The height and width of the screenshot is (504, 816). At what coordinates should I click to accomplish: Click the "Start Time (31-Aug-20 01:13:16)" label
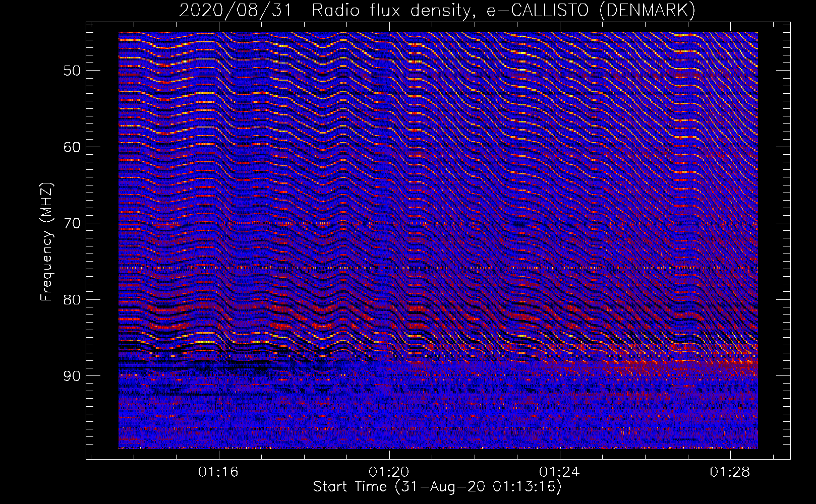437,487
